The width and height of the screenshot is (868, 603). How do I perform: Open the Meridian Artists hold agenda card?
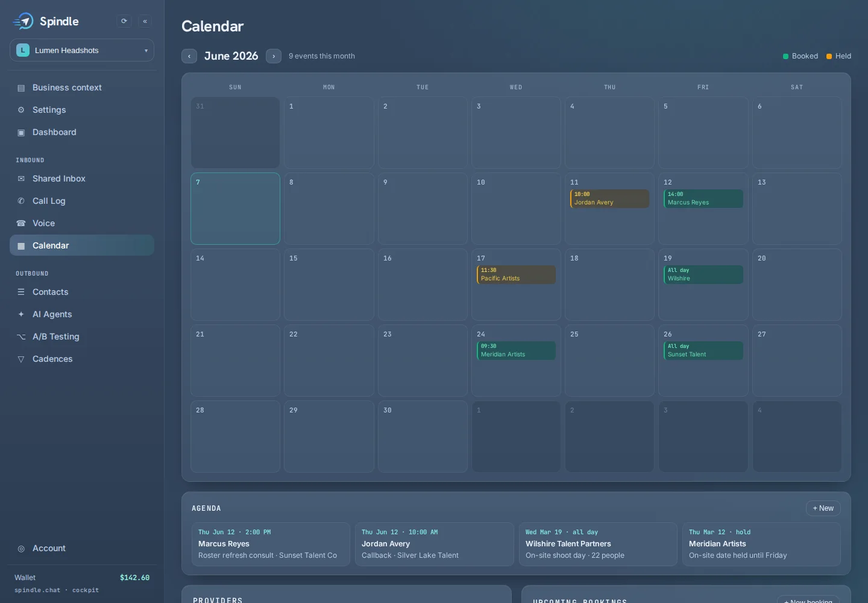[761, 544]
